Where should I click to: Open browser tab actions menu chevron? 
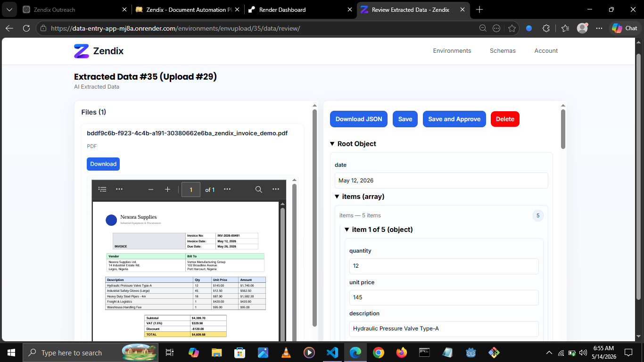tap(9, 9)
